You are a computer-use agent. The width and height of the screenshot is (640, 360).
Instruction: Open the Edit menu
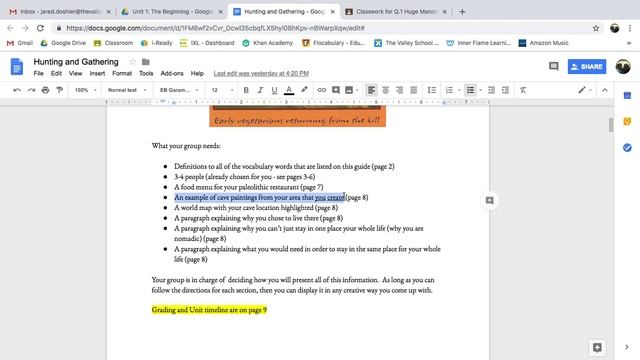coord(56,73)
